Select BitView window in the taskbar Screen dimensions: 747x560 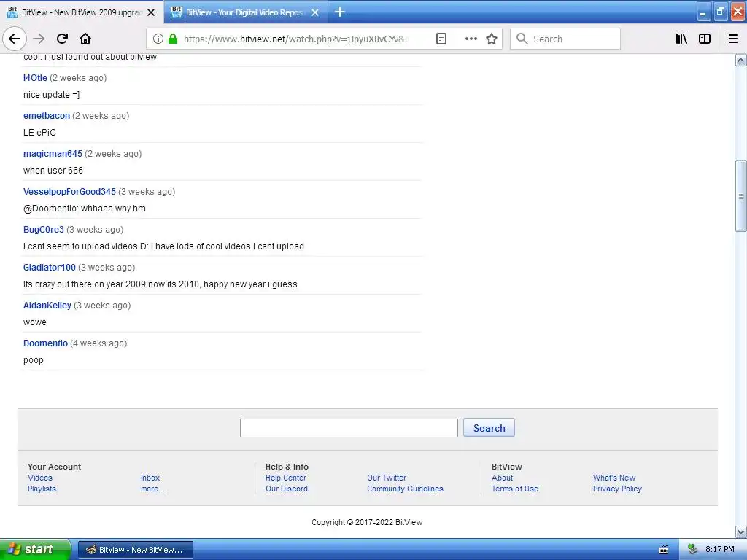(136, 550)
